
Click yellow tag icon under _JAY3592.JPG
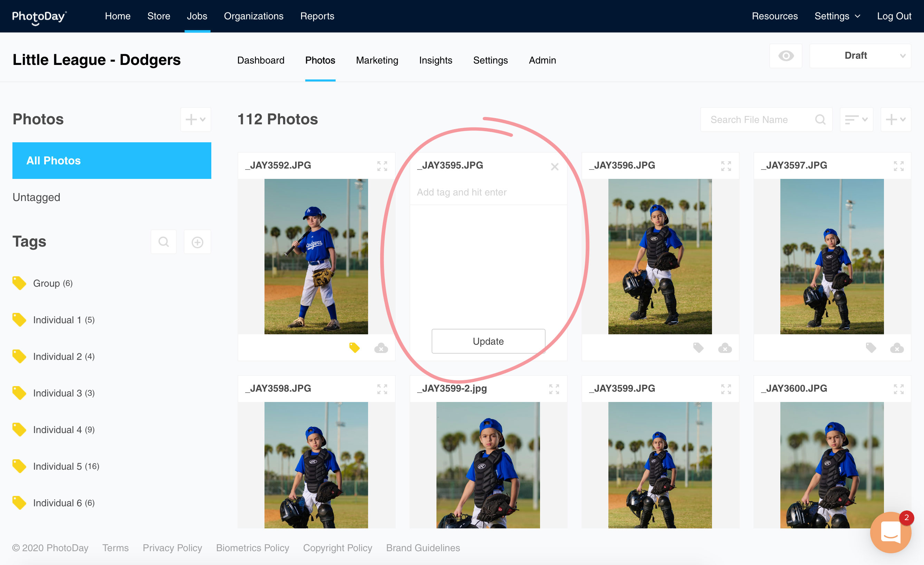[354, 348]
